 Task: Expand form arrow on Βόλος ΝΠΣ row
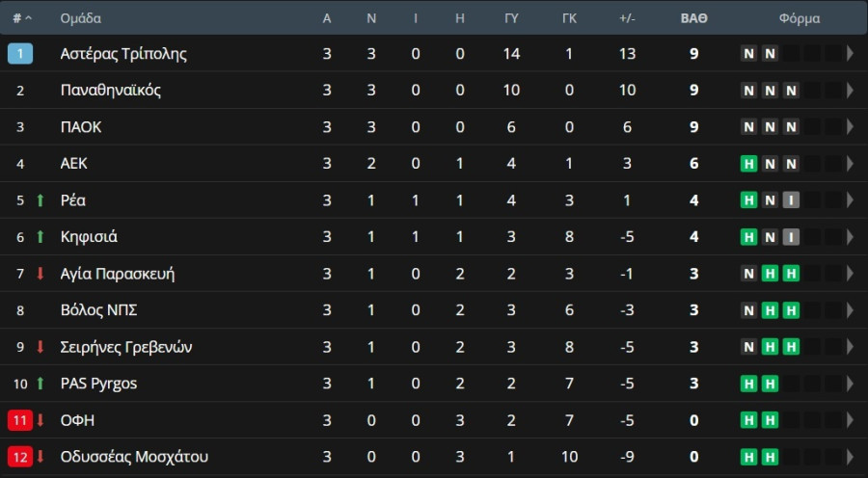tap(851, 310)
